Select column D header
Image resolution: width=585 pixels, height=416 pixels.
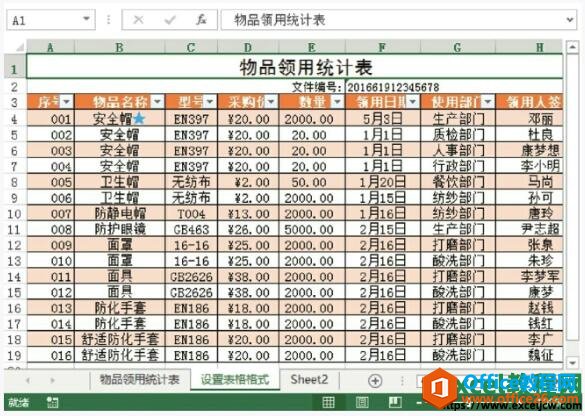[x=248, y=47]
